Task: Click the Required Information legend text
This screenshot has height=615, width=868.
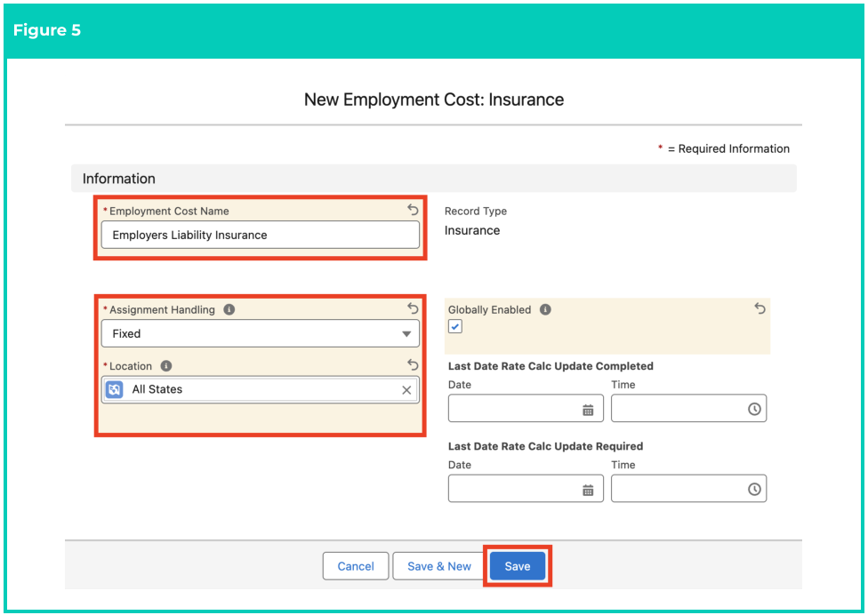Action: pyautogui.click(x=724, y=148)
